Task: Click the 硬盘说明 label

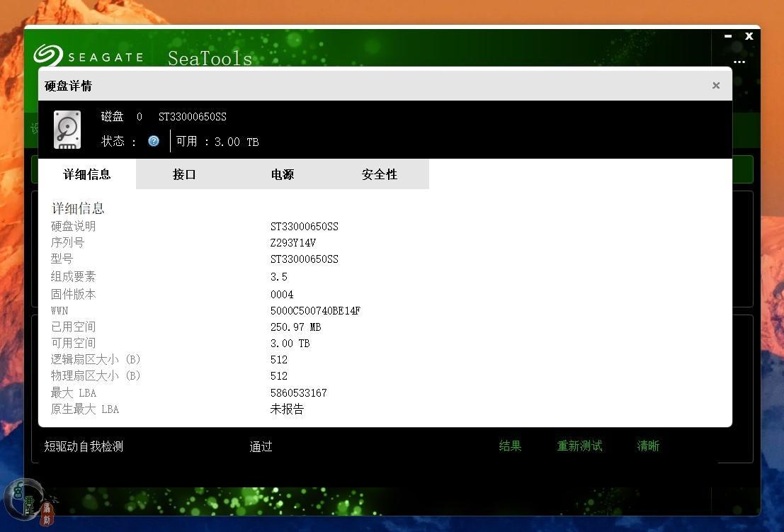Action: [x=73, y=226]
